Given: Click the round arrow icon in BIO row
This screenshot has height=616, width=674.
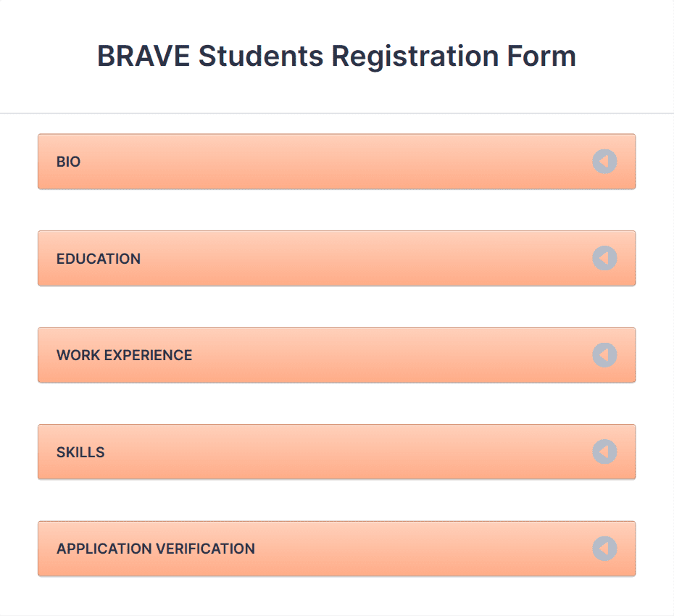Looking at the screenshot, I should pyautogui.click(x=604, y=162).
